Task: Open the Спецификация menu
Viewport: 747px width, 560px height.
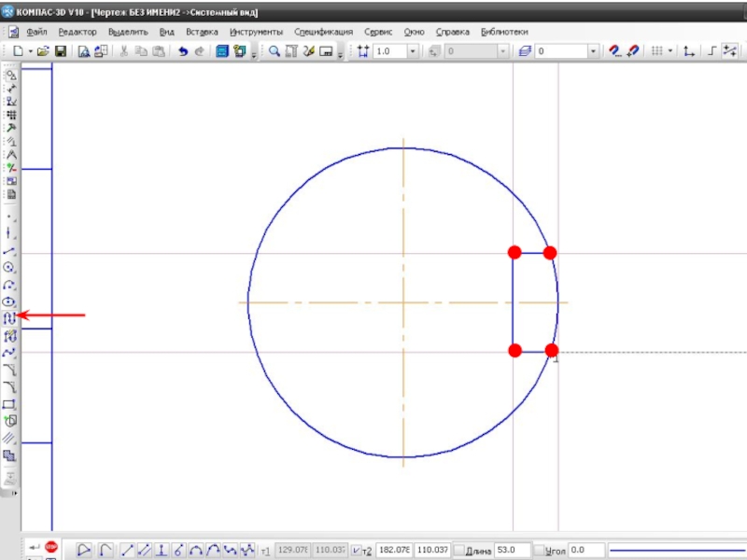Action: [323, 31]
